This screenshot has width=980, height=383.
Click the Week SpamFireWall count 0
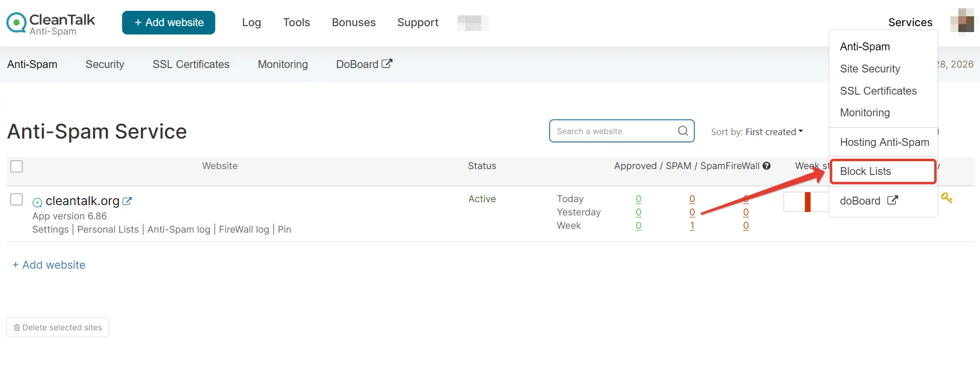click(746, 225)
